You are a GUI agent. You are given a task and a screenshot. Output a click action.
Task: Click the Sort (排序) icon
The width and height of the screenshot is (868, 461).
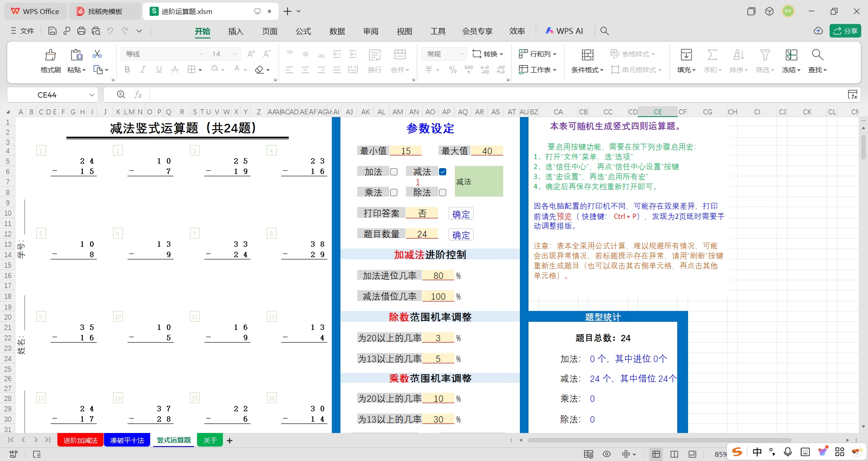739,55
